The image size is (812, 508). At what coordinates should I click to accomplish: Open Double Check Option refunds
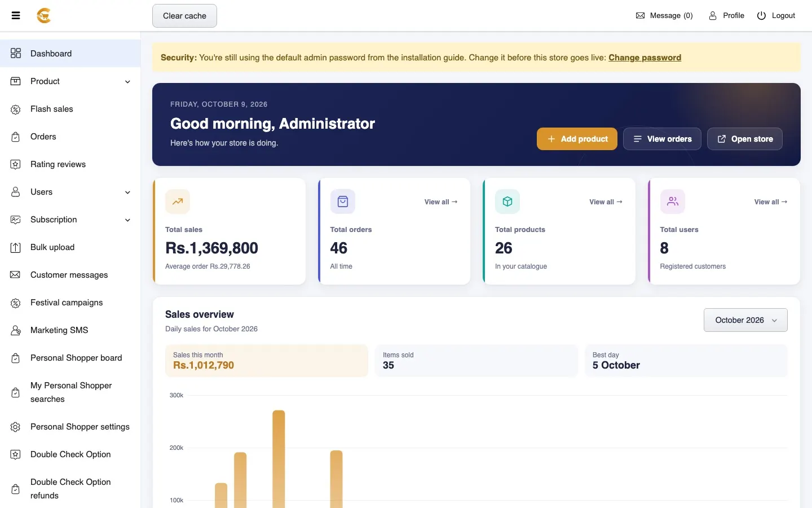[70, 489]
